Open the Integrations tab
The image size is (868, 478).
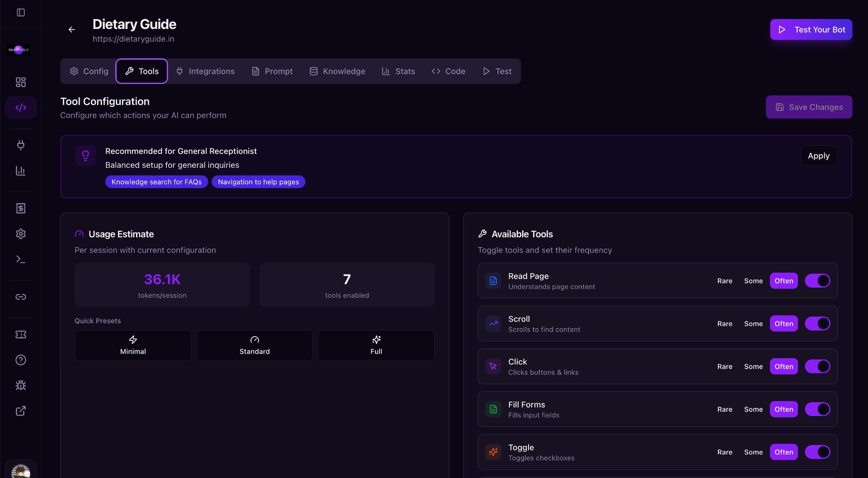205,71
